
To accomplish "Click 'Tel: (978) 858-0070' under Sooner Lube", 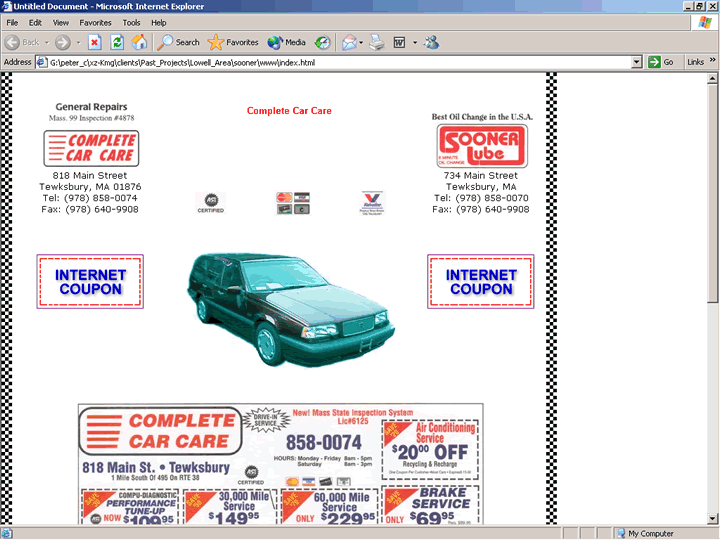I will (481, 198).
